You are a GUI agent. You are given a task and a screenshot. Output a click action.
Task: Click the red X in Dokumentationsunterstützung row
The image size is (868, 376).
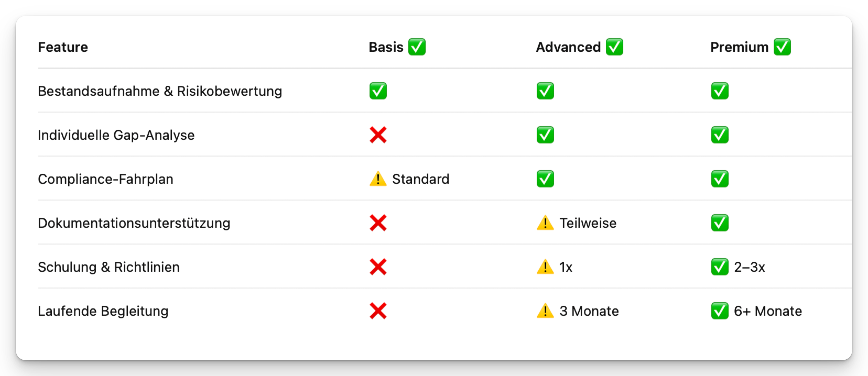tap(378, 223)
